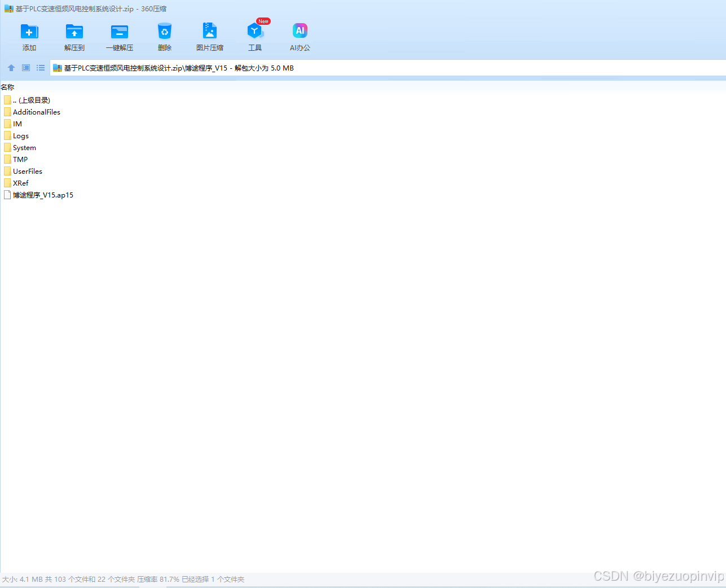Select the .. (上级目录) parent folder entry
Screen dimensions: 726x588
pos(27,100)
